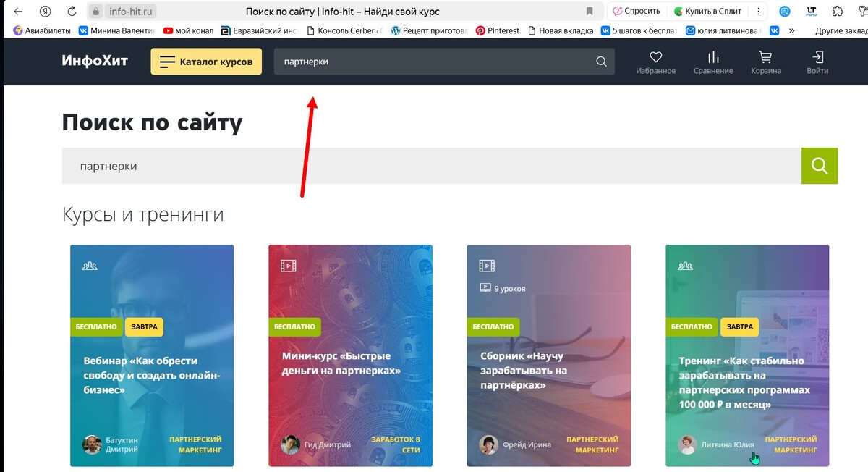Open the puzzle-piece extensions menu

pos(838,12)
